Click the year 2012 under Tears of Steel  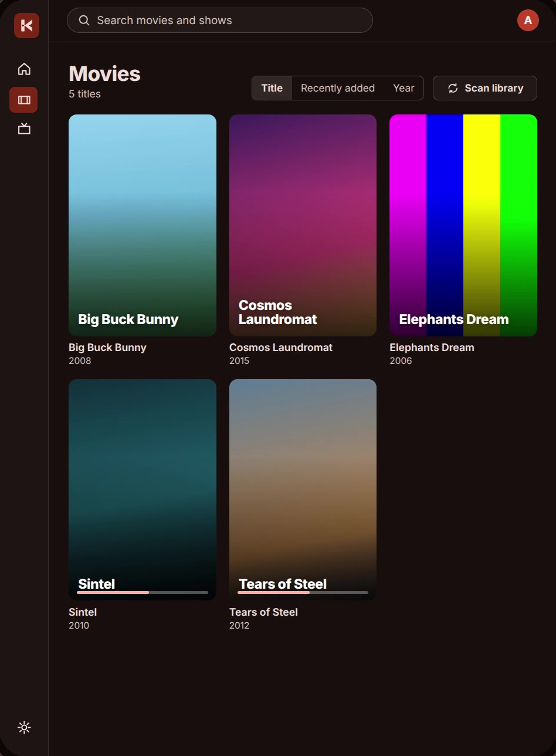pyautogui.click(x=239, y=626)
